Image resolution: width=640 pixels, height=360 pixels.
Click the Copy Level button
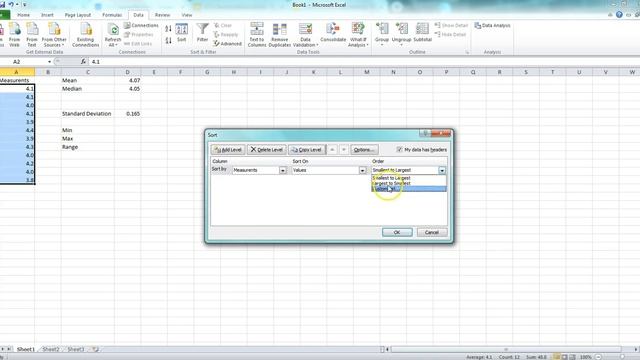point(307,150)
